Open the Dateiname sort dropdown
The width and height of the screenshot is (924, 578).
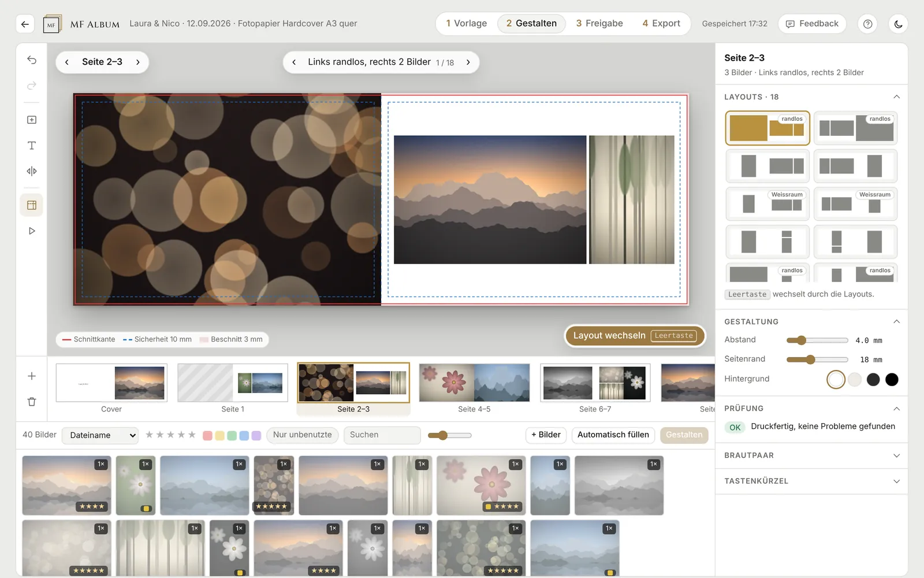[x=100, y=435]
